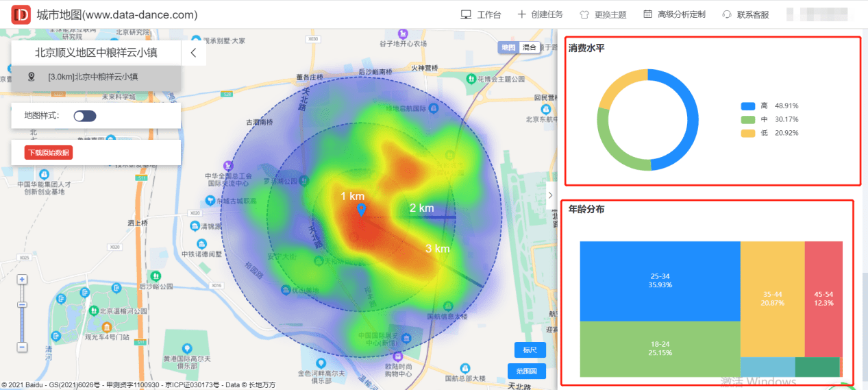Open 创建任务 in the top navigation
This screenshot has height=390, width=868.
[x=540, y=14]
